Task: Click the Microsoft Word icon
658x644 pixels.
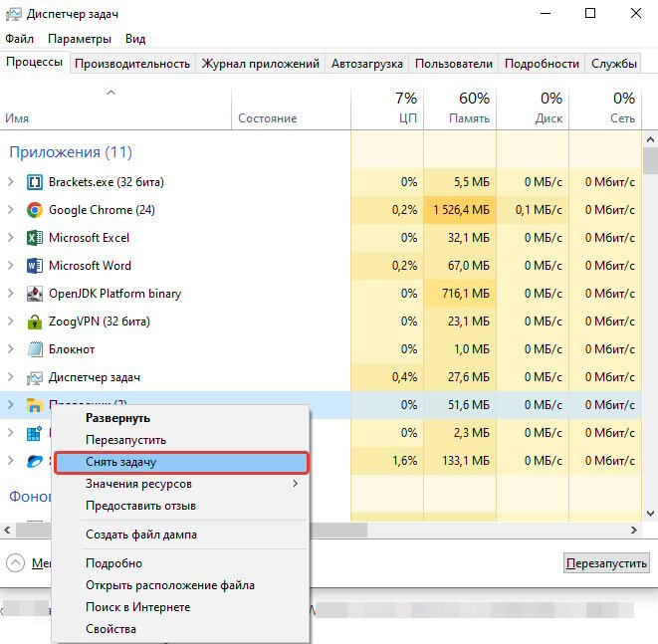Action: (x=35, y=266)
